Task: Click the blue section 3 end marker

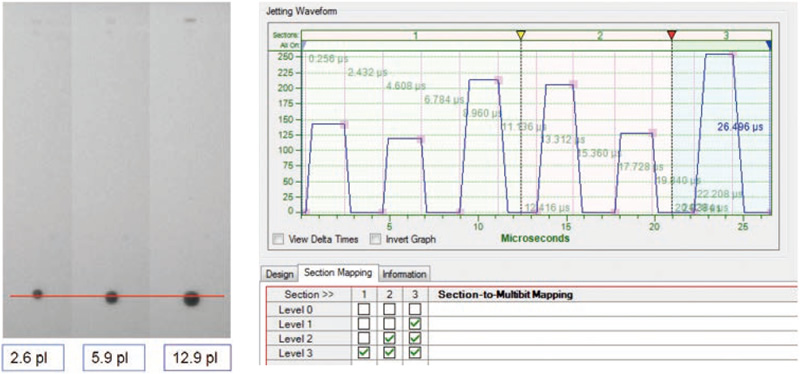Action: point(769,45)
